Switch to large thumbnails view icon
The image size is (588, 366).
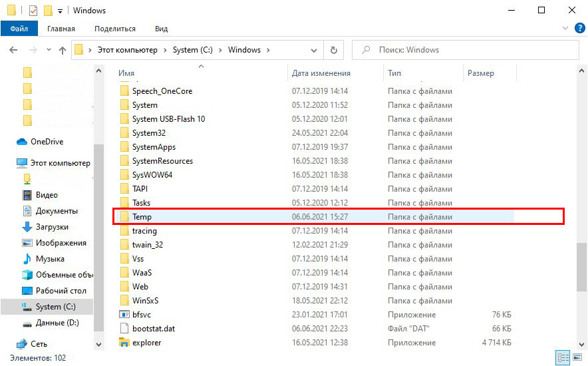pyautogui.click(x=578, y=357)
